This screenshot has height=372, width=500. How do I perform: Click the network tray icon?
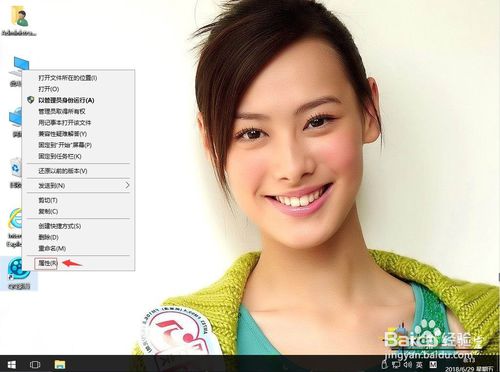click(x=396, y=364)
